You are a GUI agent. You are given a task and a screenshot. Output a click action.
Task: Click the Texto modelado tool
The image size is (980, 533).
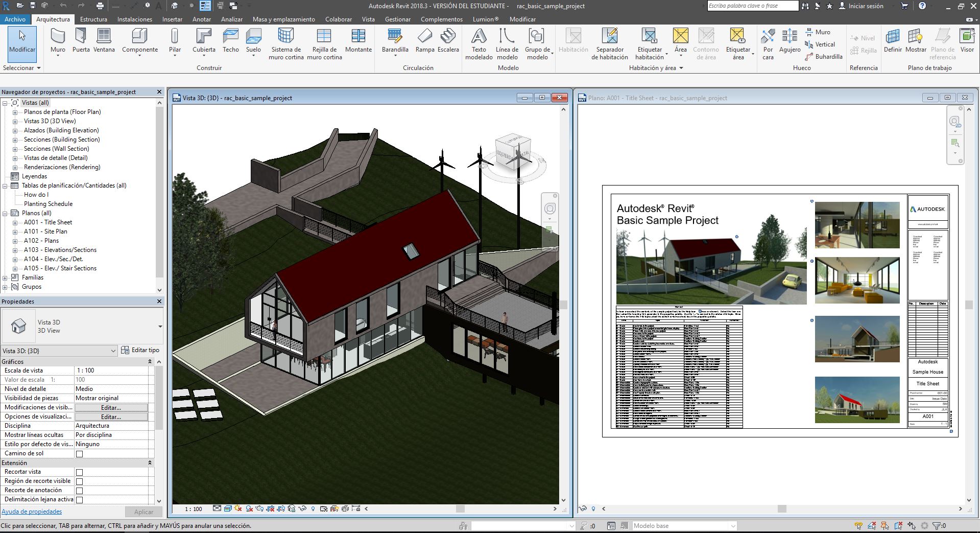pos(479,44)
